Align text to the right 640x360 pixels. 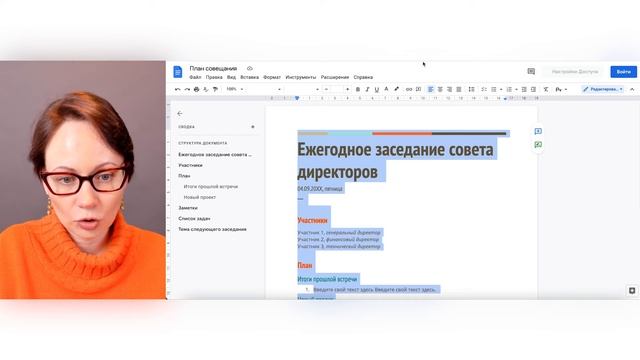449,89
